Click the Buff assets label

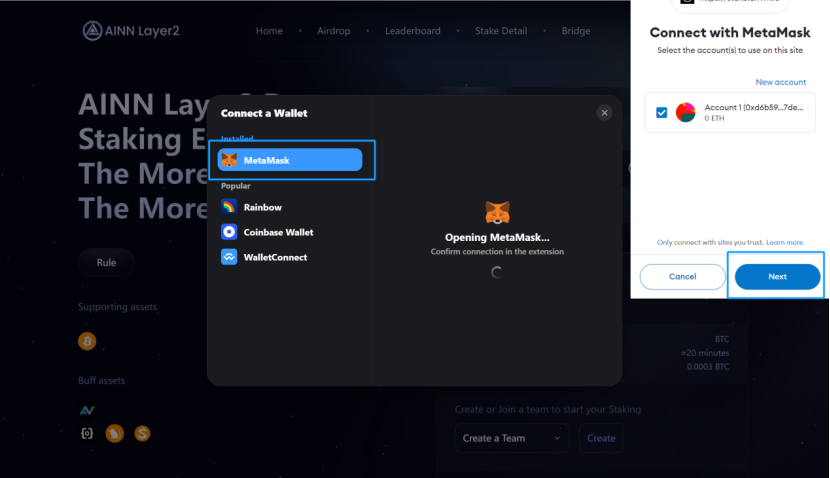[102, 381]
